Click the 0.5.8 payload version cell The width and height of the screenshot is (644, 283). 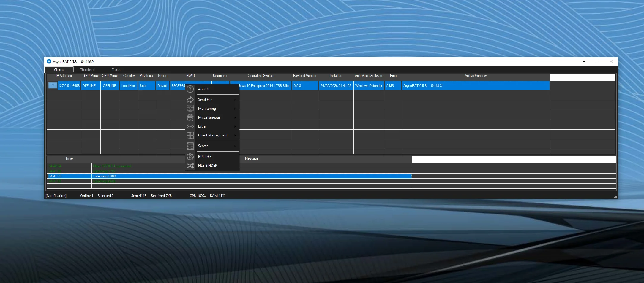[x=305, y=86]
